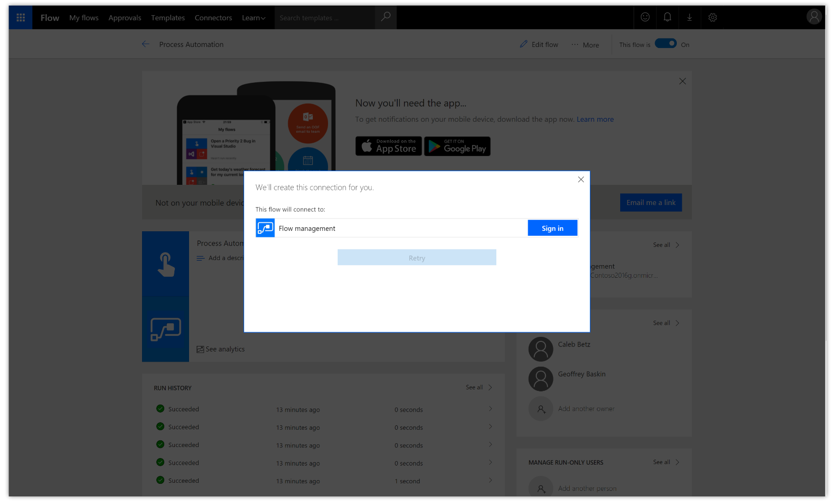
Task: Click the manual trigger touch icon tile
Action: click(x=166, y=264)
